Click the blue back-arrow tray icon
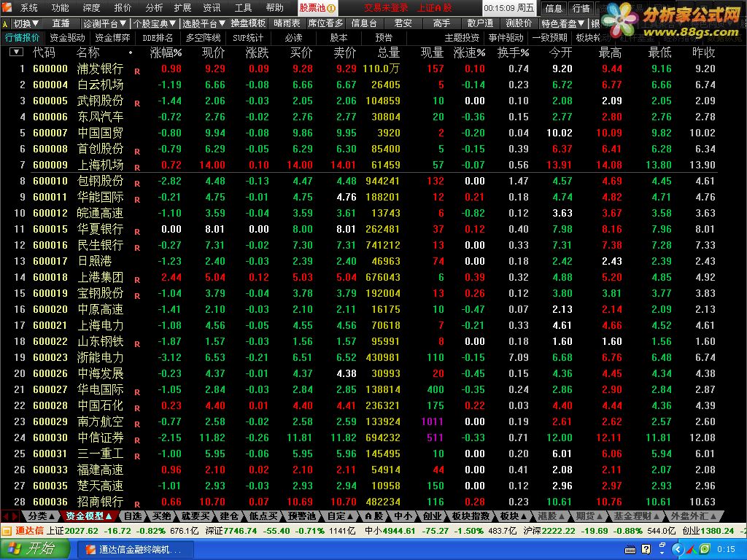 (677, 549)
